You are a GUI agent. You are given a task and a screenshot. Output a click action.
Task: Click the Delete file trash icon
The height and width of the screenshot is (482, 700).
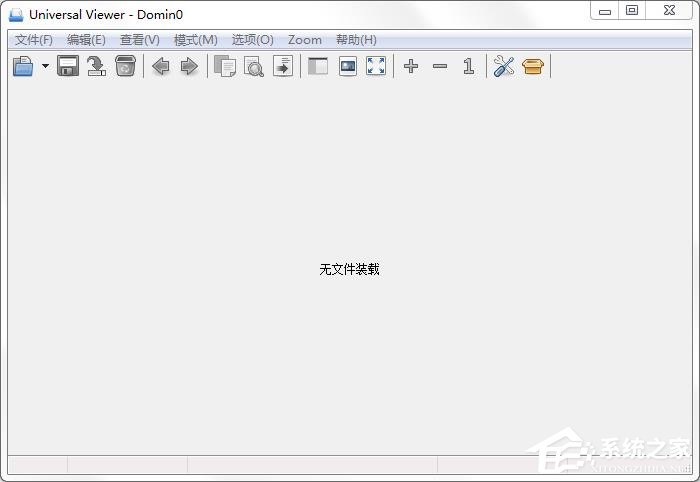(125, 67)
